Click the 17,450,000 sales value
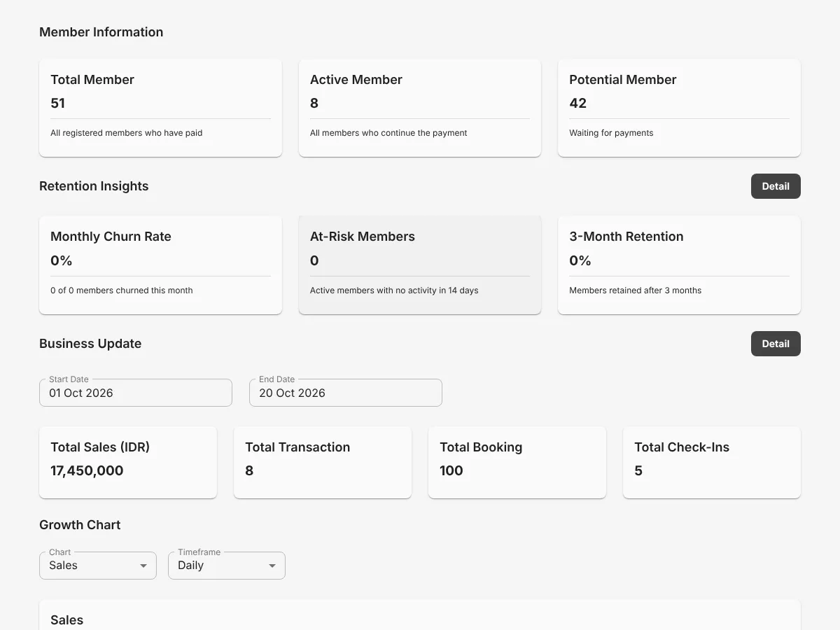Image resolution: width=840 pixels, height=630 pixels. pyautogui.click(x=87, y=470)
